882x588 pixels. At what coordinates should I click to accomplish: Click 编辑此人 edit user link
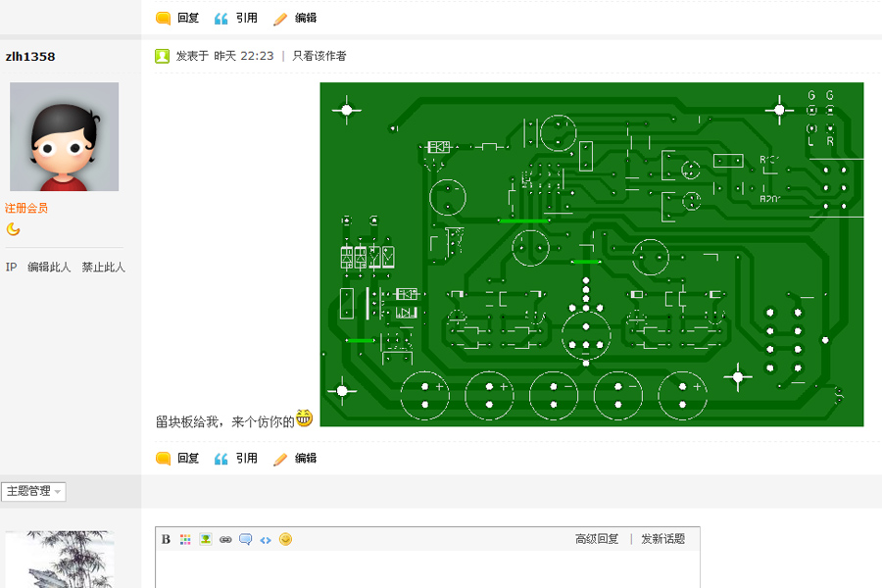pyautogui.click(x=49, y=267)
